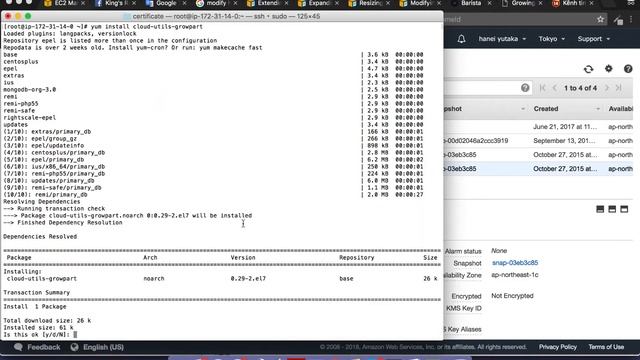640x360 pixels.
Task: Open the EC2 console settings gear
Action: click(x=609, y=69)
